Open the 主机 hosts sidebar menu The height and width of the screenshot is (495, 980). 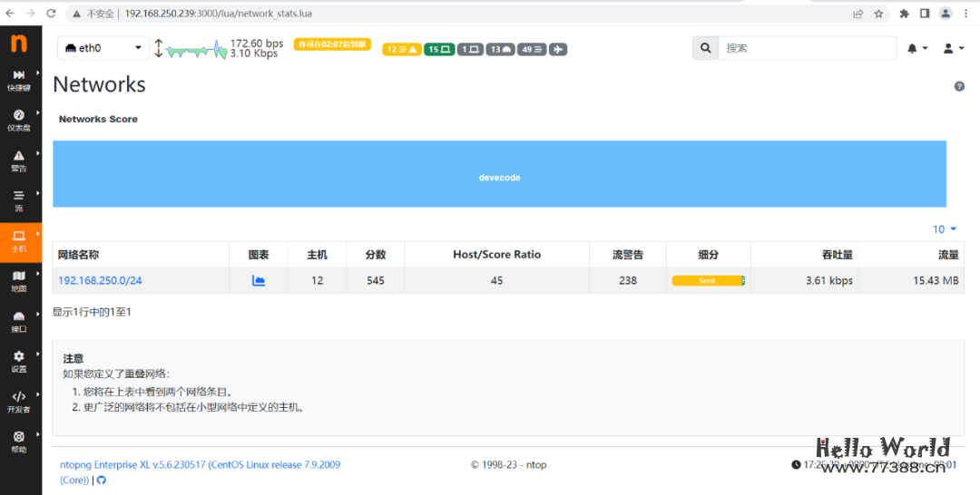(x=21, y=241)
